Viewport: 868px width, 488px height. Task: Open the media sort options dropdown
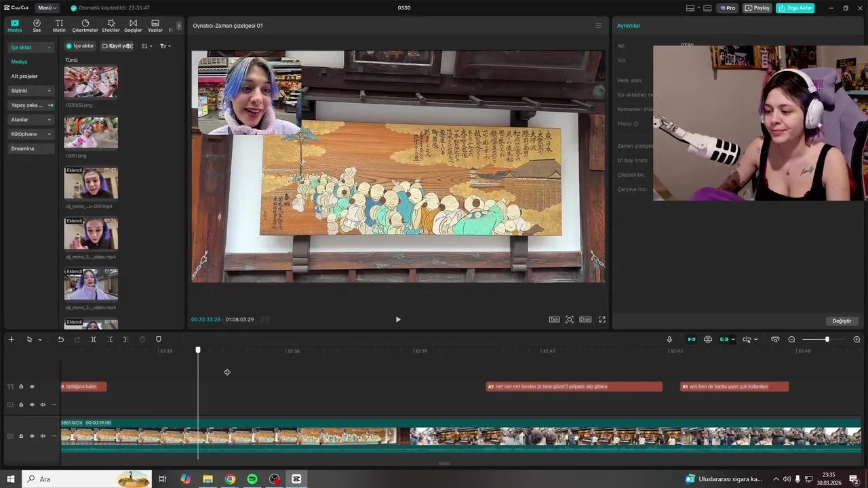146,46
